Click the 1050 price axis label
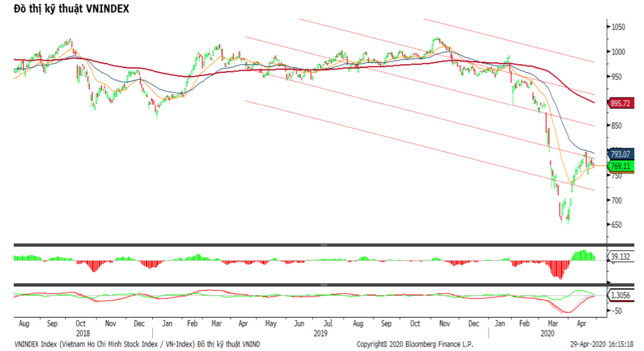This screenshot has height=351, width=644. [618, 27]
